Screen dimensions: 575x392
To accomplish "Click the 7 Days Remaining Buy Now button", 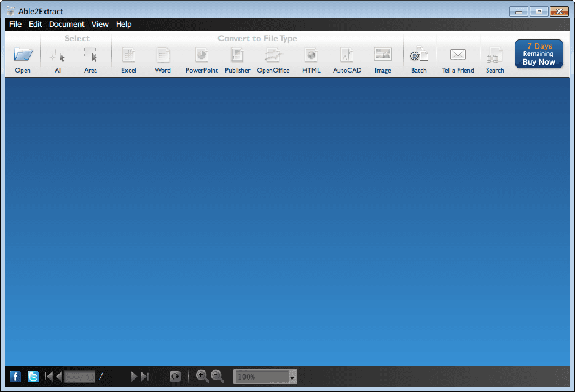I will pos(539,54).
